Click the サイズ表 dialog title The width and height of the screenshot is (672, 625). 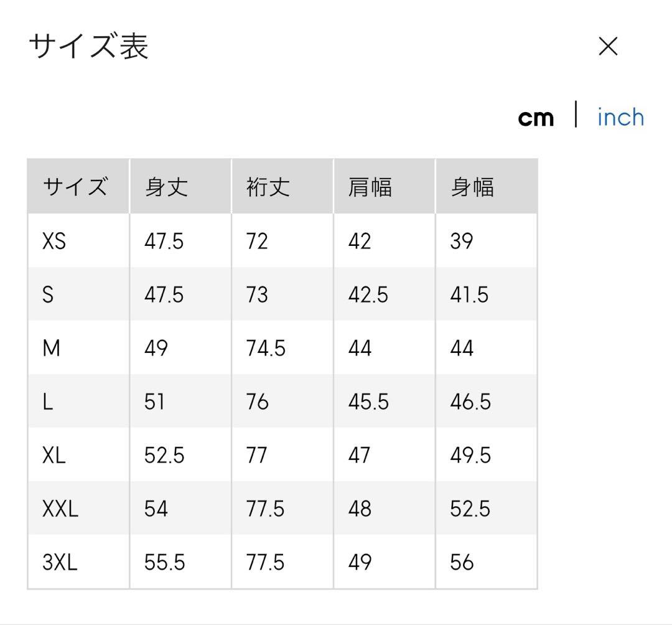click(x=88, y=47)
